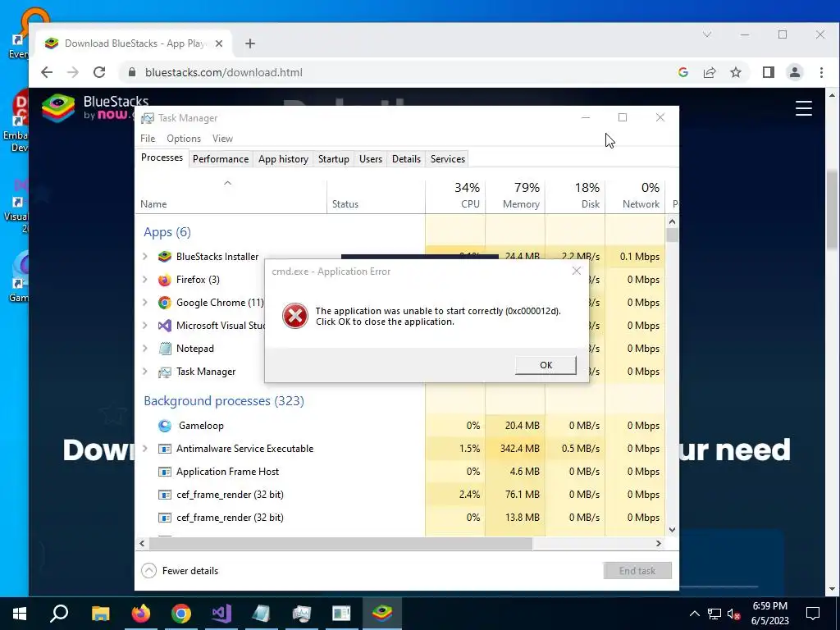The image size is (840, 630).
Task: Expand the Notepad process row
Action: pos(144,349)
